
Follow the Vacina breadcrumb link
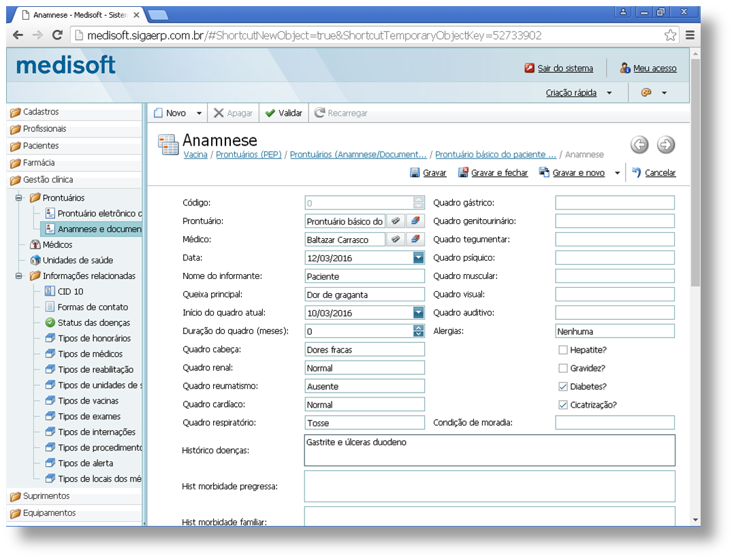click(x=195, y=154)
